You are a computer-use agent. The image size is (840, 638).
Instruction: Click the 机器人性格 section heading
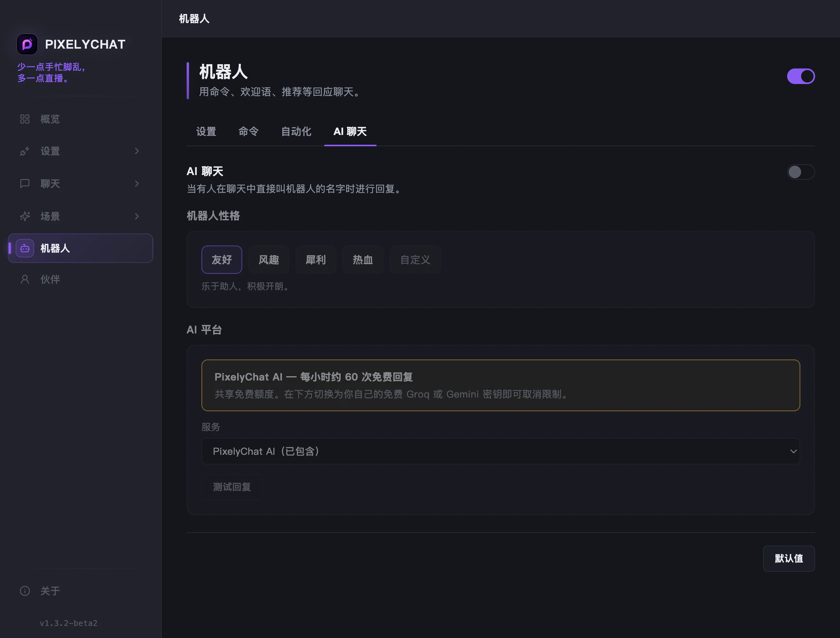(213, 216)
